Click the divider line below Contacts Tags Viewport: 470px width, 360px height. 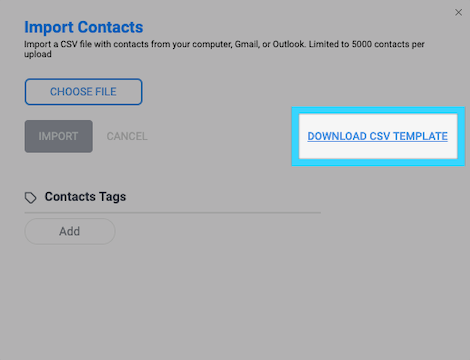(x=173, y=212)
